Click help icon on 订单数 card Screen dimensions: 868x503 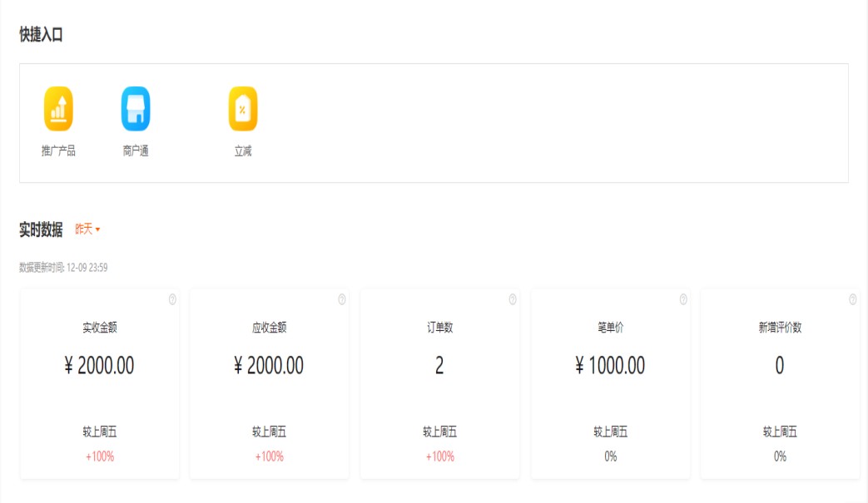pos(513,299)
